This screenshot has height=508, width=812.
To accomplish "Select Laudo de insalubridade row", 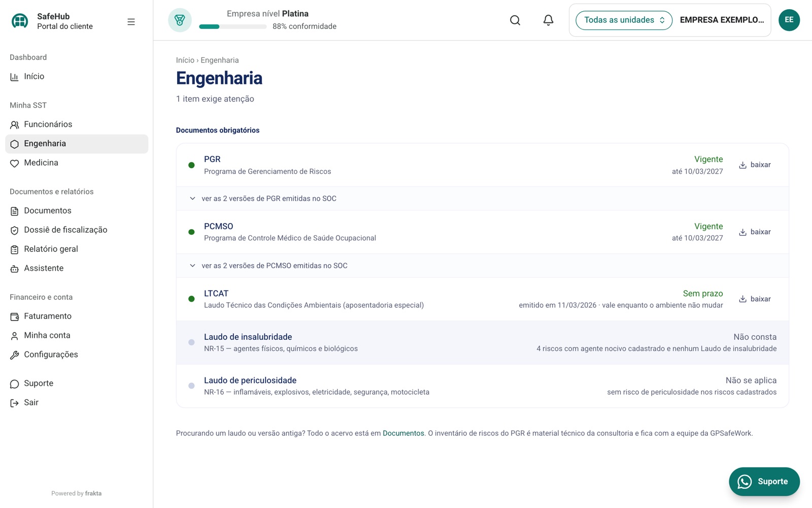I will point(483,342).
